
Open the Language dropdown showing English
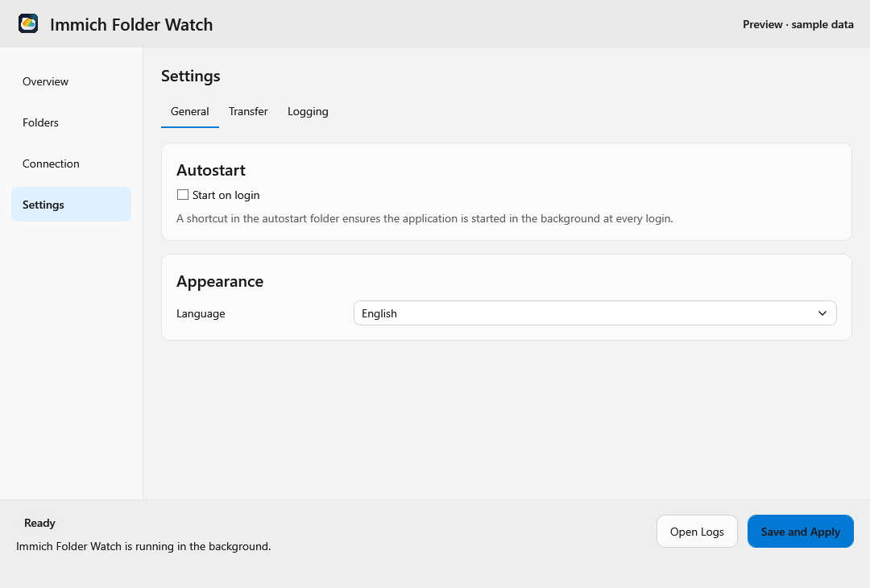pyautogui.click(x=594, y=313)
